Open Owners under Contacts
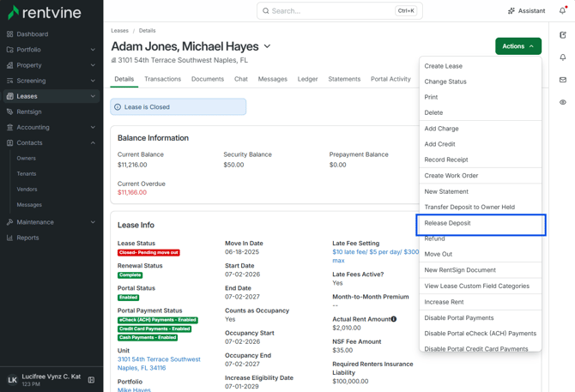Image resolution: width=575 pixels, height=392 pixels. [x=27, y=159]
